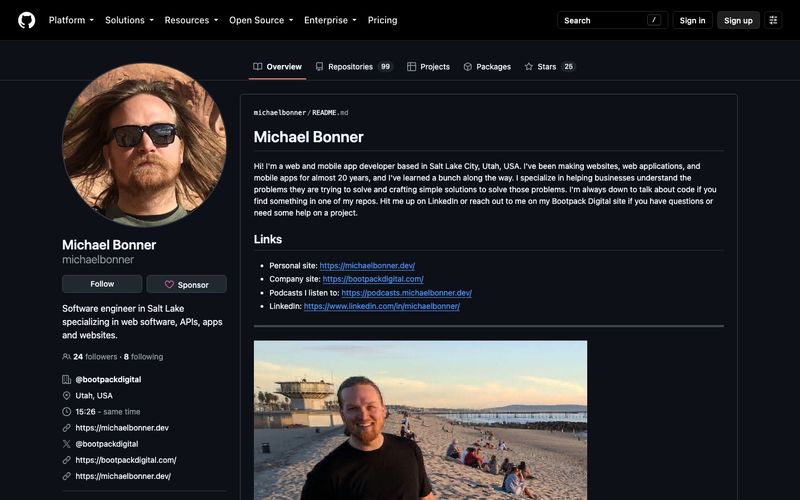Image resolution: width=800 pixels, height=500 pixels.
Task: Click the Michael Bonner README heading
Action: [309, 137]
